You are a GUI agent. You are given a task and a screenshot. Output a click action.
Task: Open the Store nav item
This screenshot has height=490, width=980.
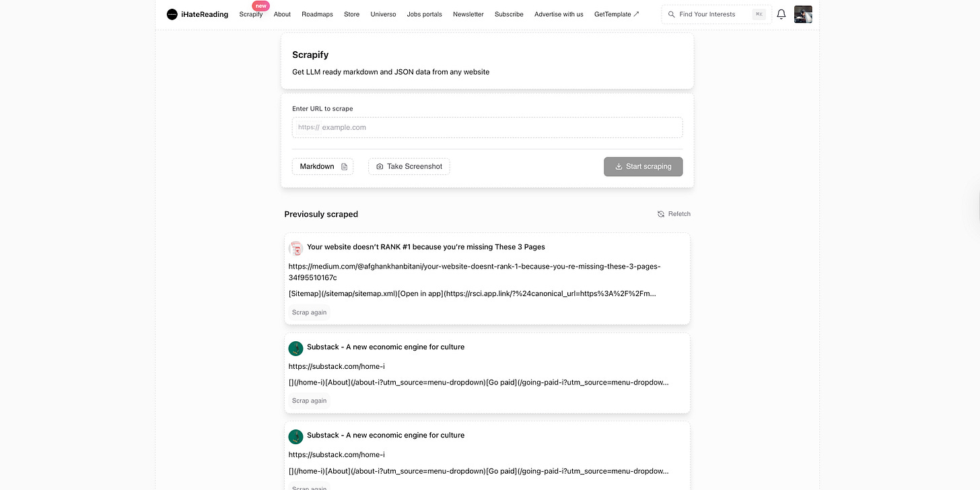[351, 14]
